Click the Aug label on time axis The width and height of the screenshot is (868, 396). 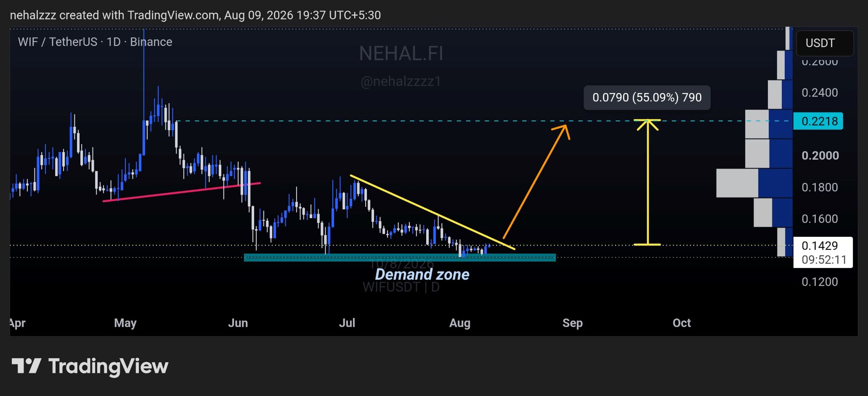click(x=460, y=323)
